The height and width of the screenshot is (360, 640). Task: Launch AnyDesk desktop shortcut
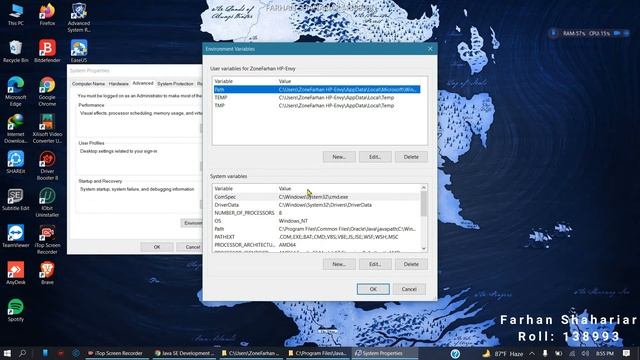[16, 273]
